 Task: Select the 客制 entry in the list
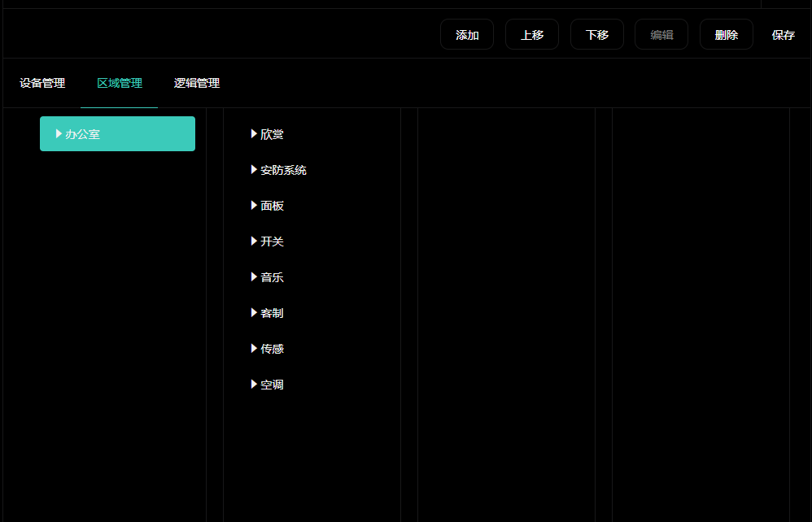click(272, 313)
